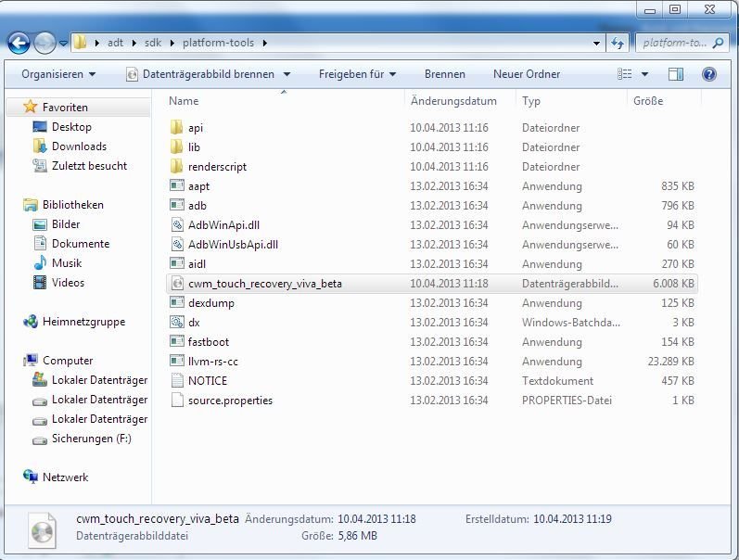Select the dx batch file icon
739x560 pixels.
click(177, 322)
